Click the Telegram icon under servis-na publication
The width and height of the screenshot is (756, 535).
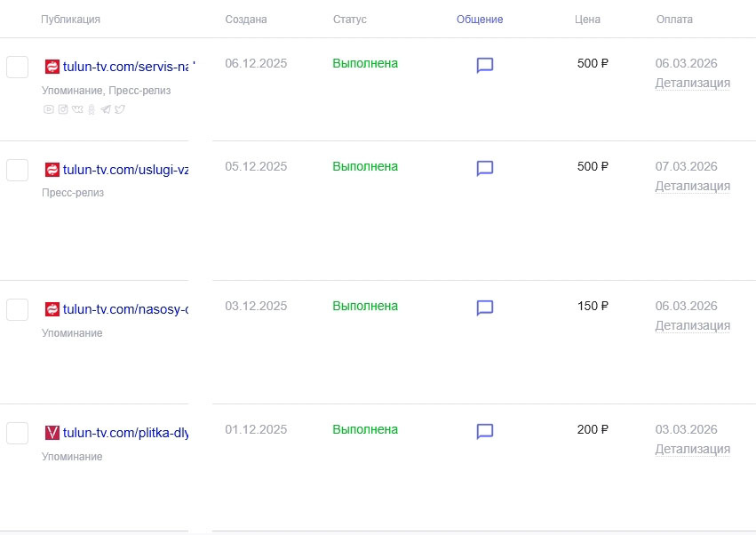[106, 109]
